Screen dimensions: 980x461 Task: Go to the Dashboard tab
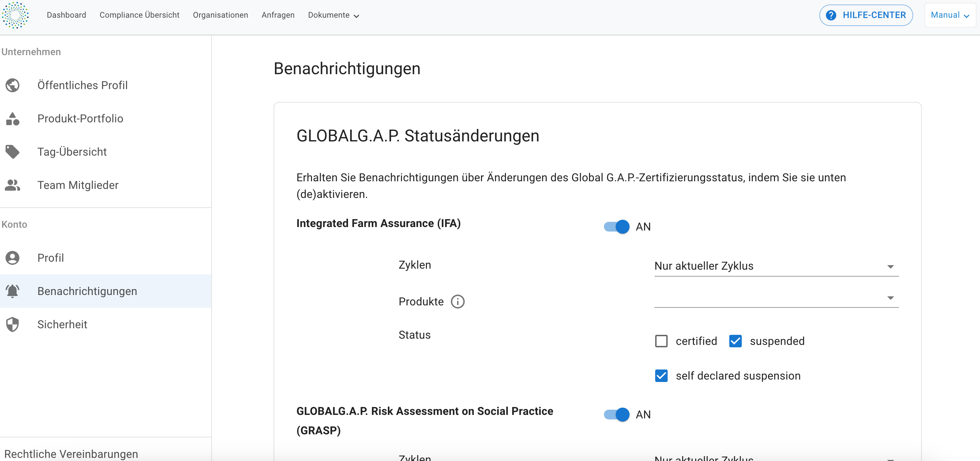(x=66, y=15)
